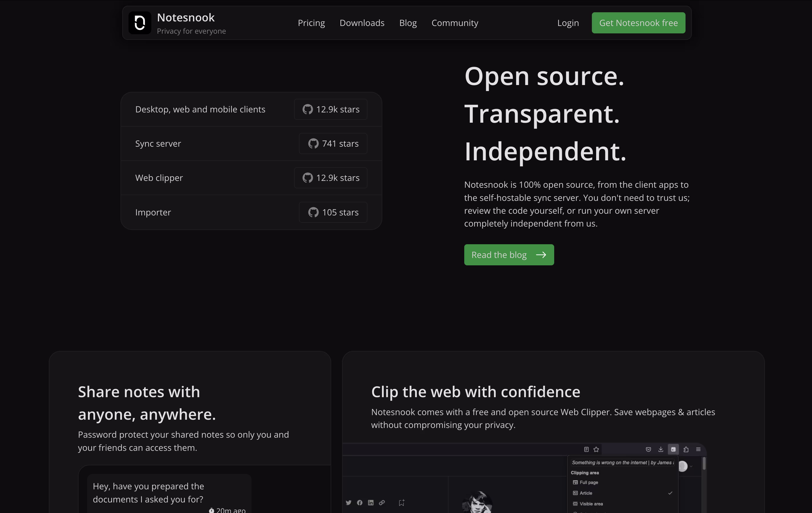Screen dimensions: 812x513
Task: Click the Twitter share icon in the clipper preview
Action: [348, 502]
